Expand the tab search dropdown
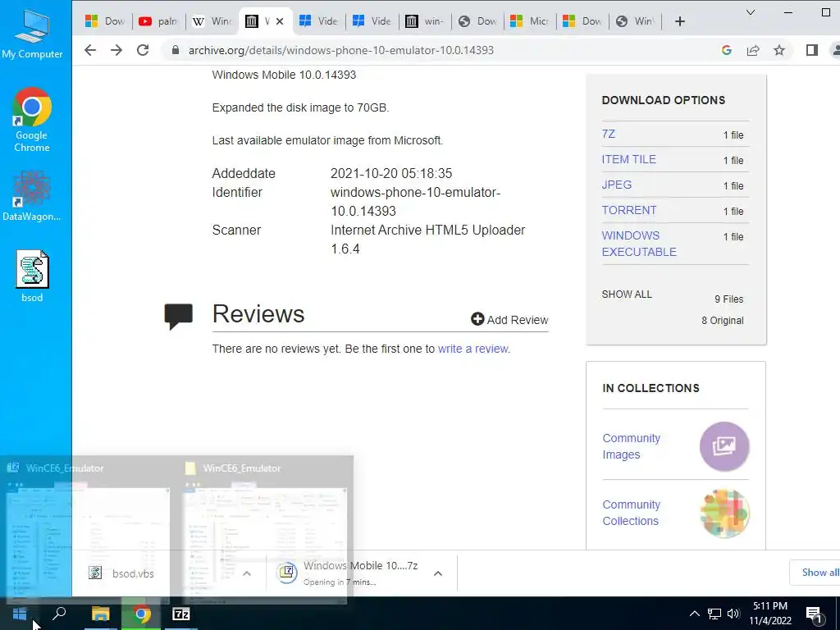Image resolution: width=840 pixels, height=630 pixels. [x=751, y=12]
